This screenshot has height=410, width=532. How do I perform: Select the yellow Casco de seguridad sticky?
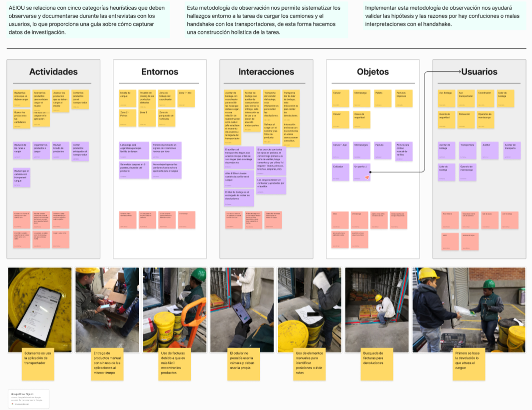[361, 120]
